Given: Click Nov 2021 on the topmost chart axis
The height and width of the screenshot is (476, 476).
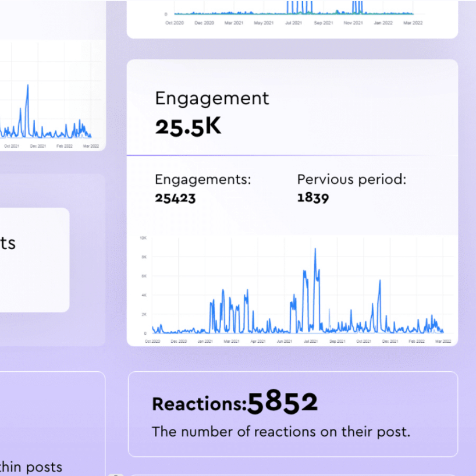Looking at the screenshot, I should (353, 23).
